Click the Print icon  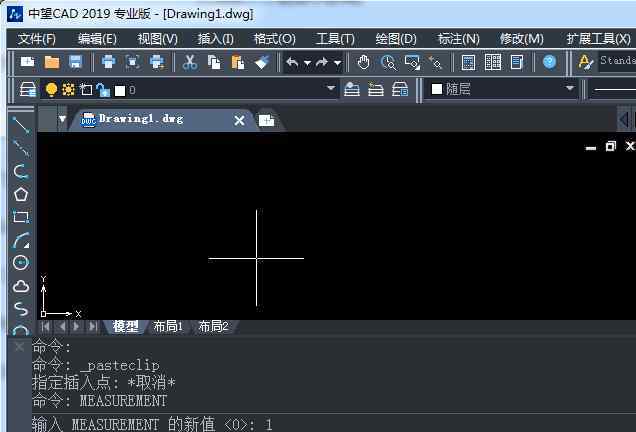[108, 62]
